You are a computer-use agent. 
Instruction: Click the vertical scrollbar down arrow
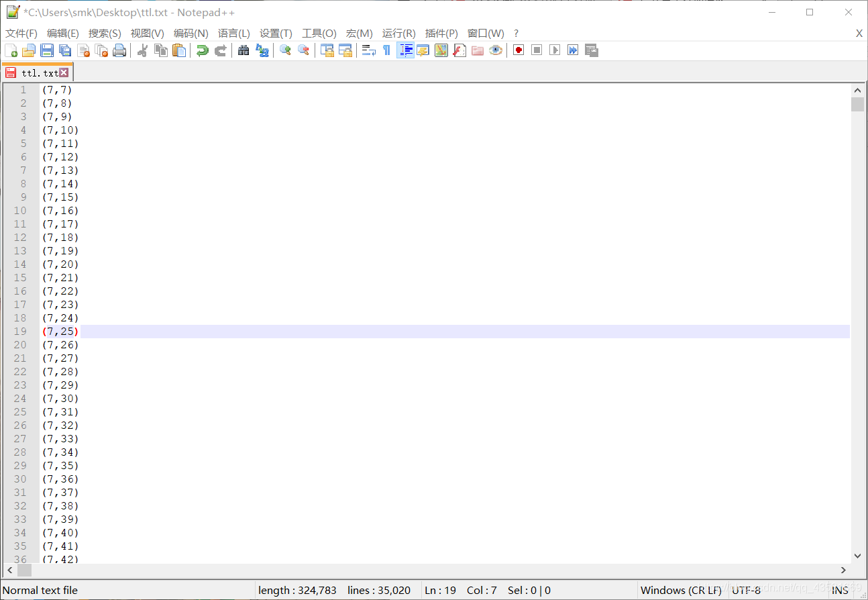coord(857,556)
